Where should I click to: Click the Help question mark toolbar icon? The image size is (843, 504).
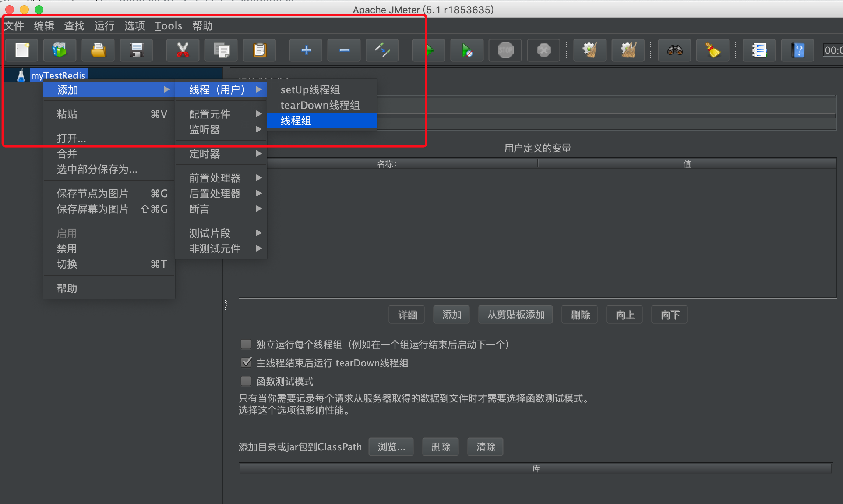[x=797, y=50]
